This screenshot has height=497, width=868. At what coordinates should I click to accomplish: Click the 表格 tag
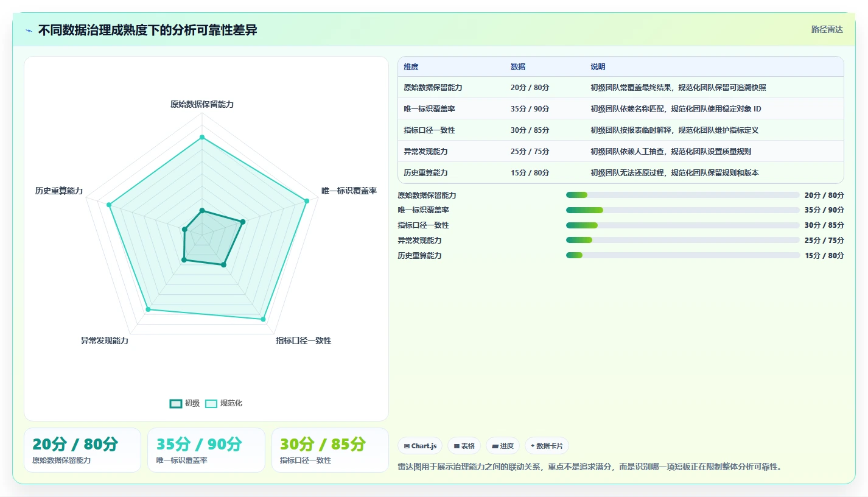pyautogui.click(x=464, y=446)
